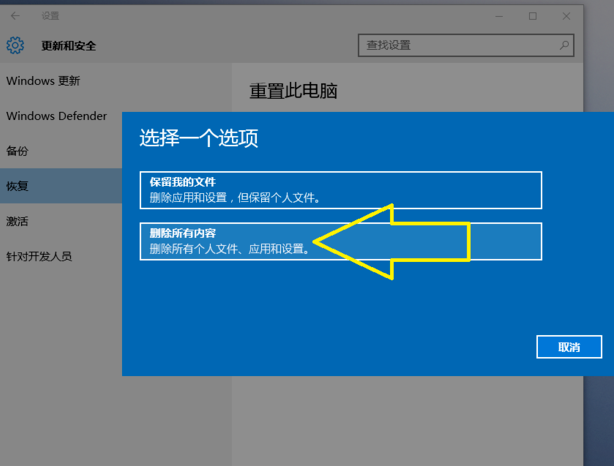
Task: Maximize the 设置 window
Action: pyautogui.click(x=533, y=16)
